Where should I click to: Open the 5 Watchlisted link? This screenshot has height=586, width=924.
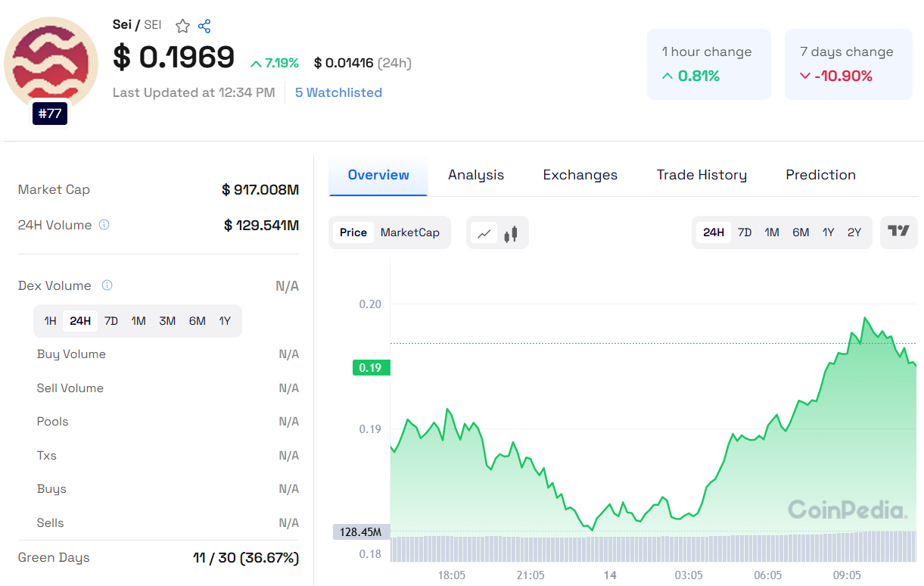338,92
